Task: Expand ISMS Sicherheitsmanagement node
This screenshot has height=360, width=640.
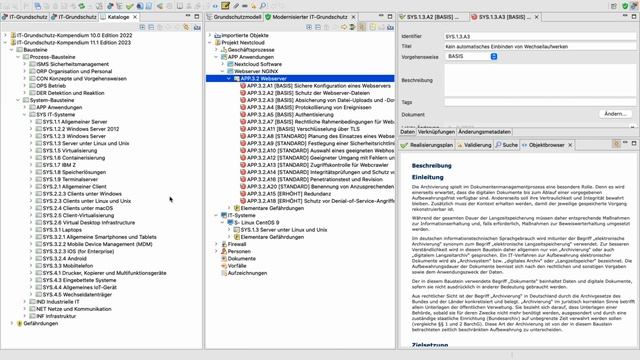Action: tap(24, 64)
